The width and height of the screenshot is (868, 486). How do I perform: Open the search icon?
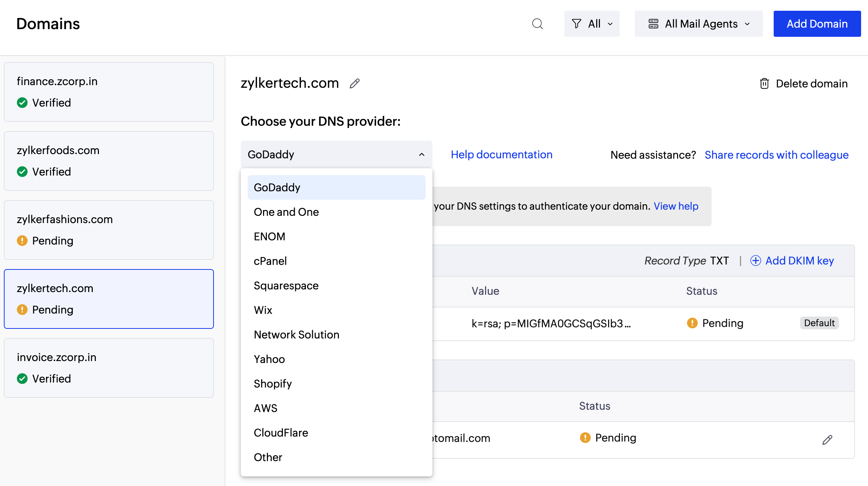pyautogui.click(x=537, y=23)
